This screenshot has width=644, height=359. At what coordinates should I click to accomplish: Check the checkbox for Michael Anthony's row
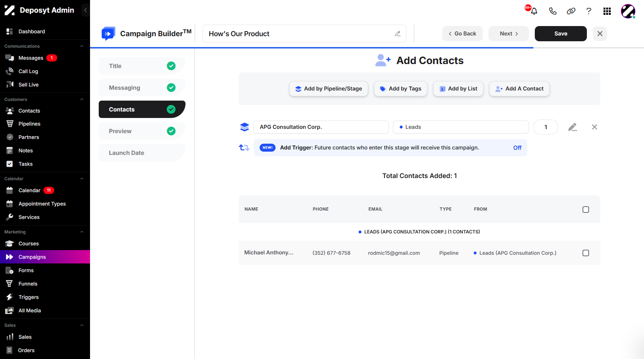coord(586,253)
